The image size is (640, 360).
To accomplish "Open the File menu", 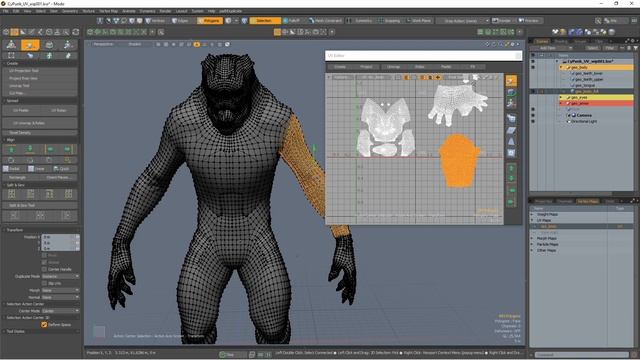I will (6, 11).
